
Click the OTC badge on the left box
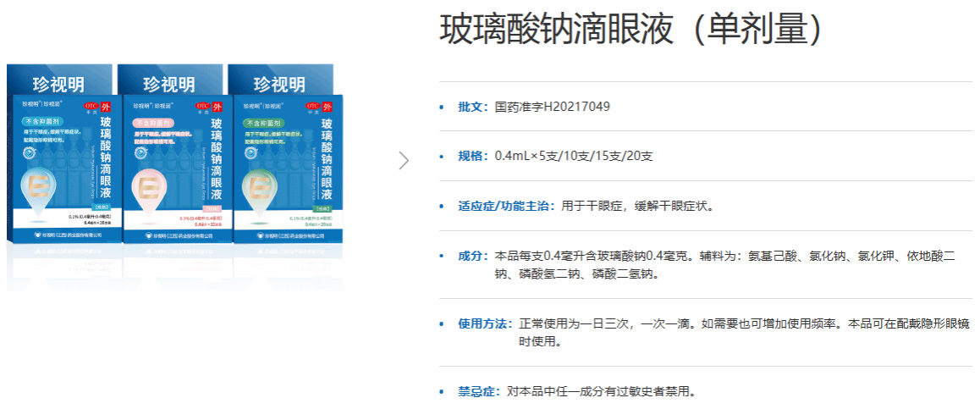(x=91, y=107)
